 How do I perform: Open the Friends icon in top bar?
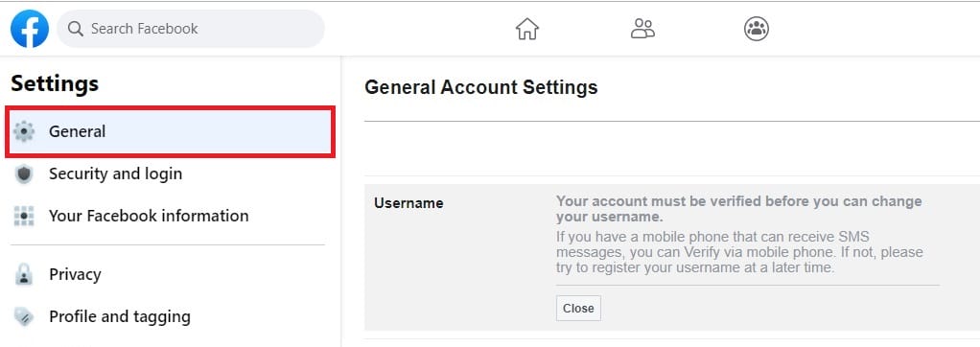coord(642,29)
